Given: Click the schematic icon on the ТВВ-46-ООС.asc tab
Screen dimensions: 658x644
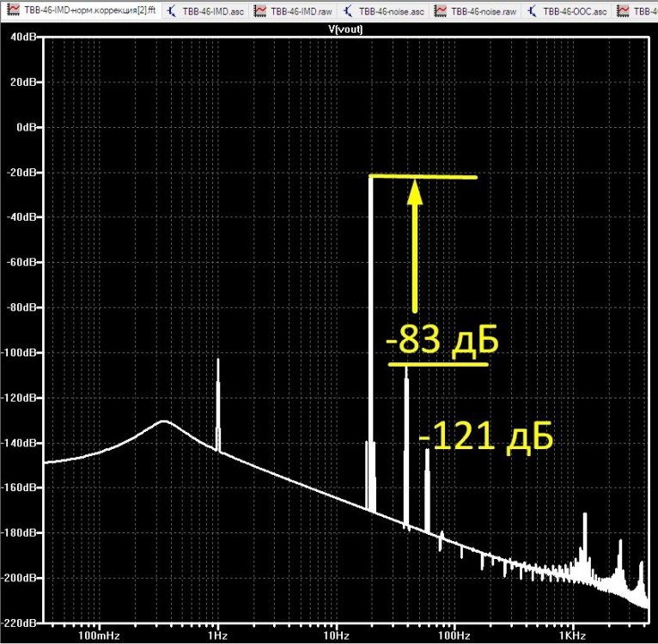Looking at the screenshot, I should point(532,11).
